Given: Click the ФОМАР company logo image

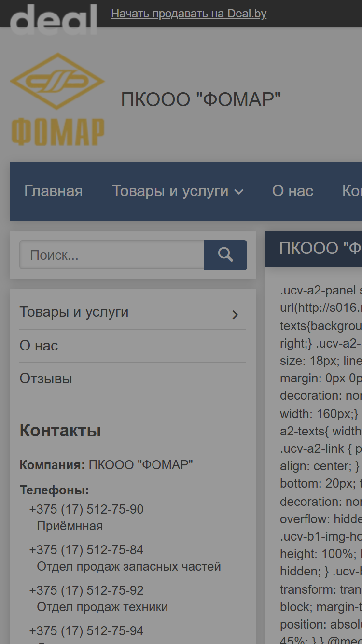Looking at the screenshot, I should (57, 99).
